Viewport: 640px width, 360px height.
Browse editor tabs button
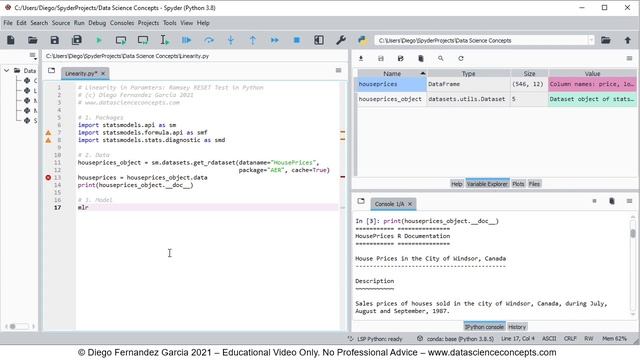[51, 71]
